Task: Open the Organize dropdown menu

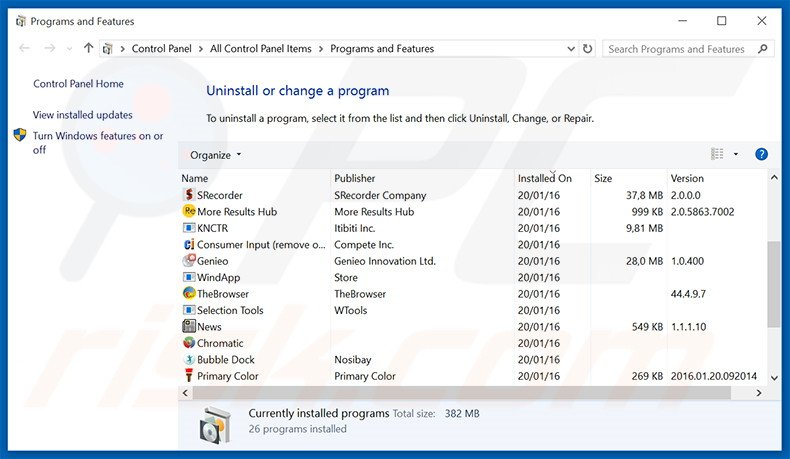Action: pyautogui.click(x=216, y=155)
